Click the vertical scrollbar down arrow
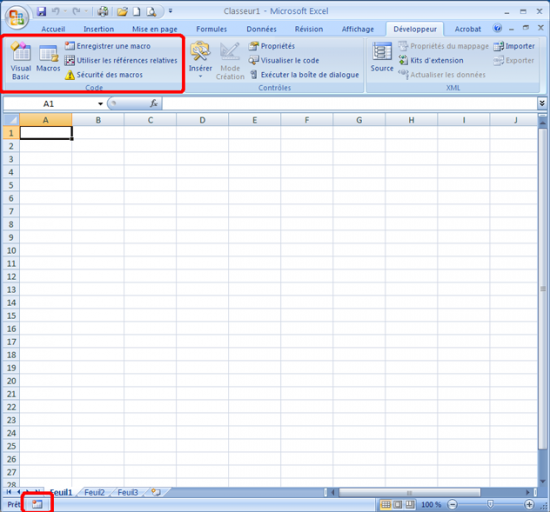 pos(543,481)
